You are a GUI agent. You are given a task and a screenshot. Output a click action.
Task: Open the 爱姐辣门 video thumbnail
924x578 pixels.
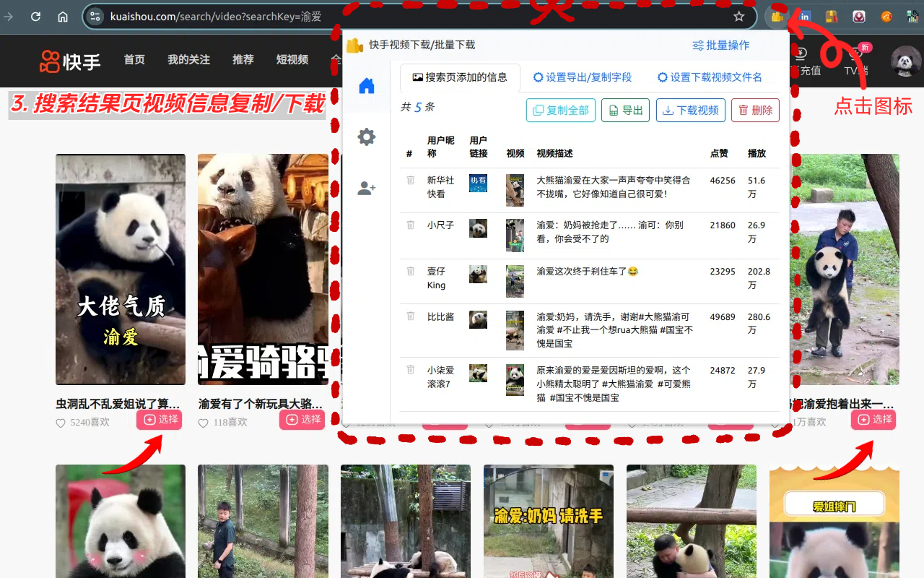834,521
